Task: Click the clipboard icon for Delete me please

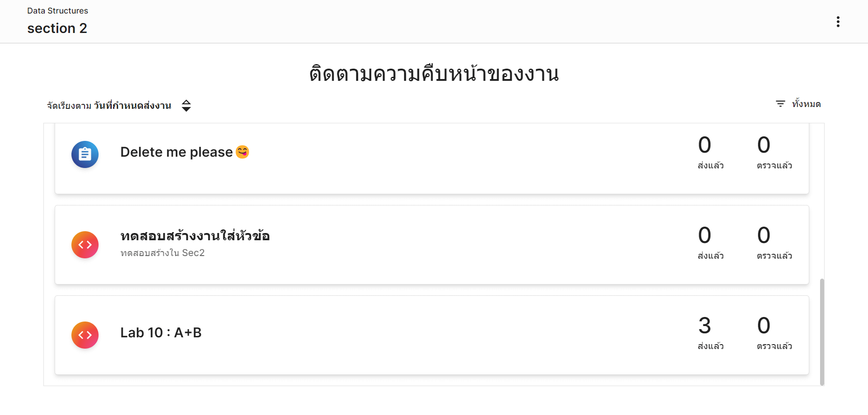Action: click(85, 154)
